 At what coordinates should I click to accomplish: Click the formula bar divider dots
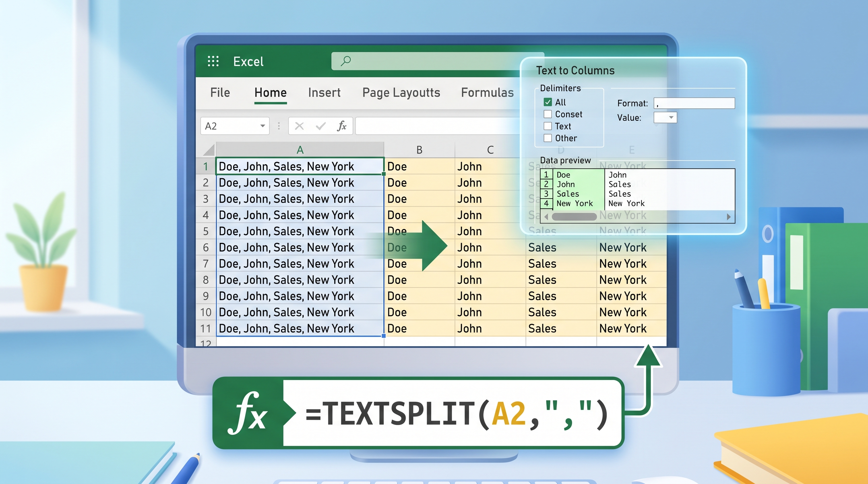point(279,126)
